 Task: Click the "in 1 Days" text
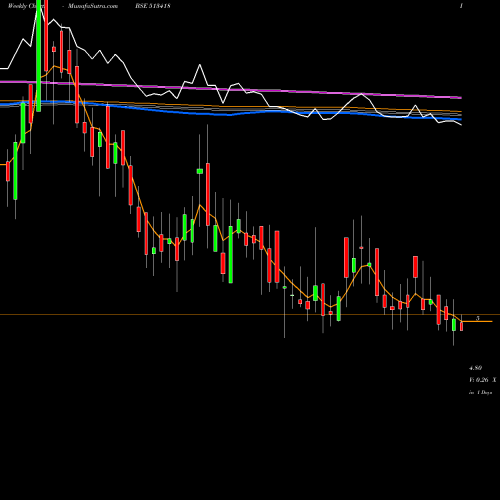tap(480, 393)
